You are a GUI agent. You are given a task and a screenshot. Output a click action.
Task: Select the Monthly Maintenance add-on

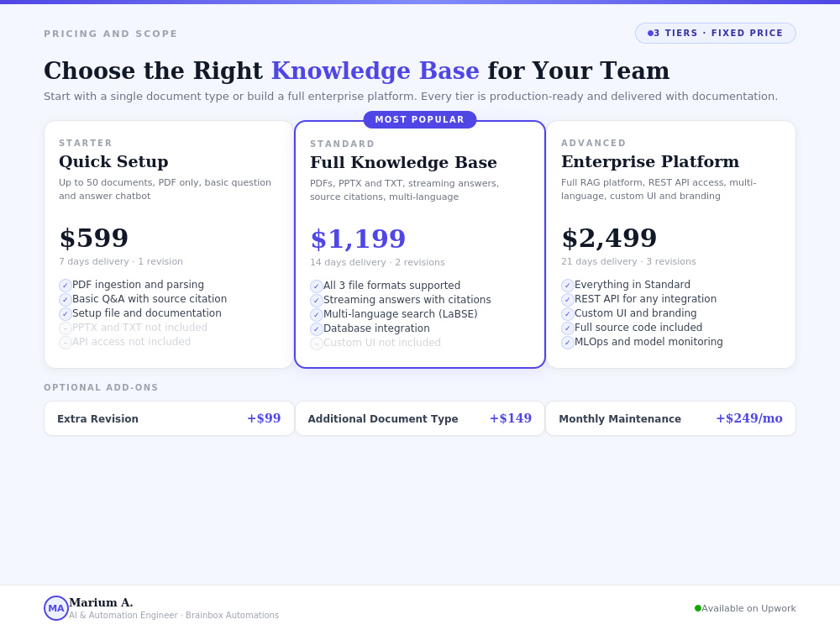[670, 418]
